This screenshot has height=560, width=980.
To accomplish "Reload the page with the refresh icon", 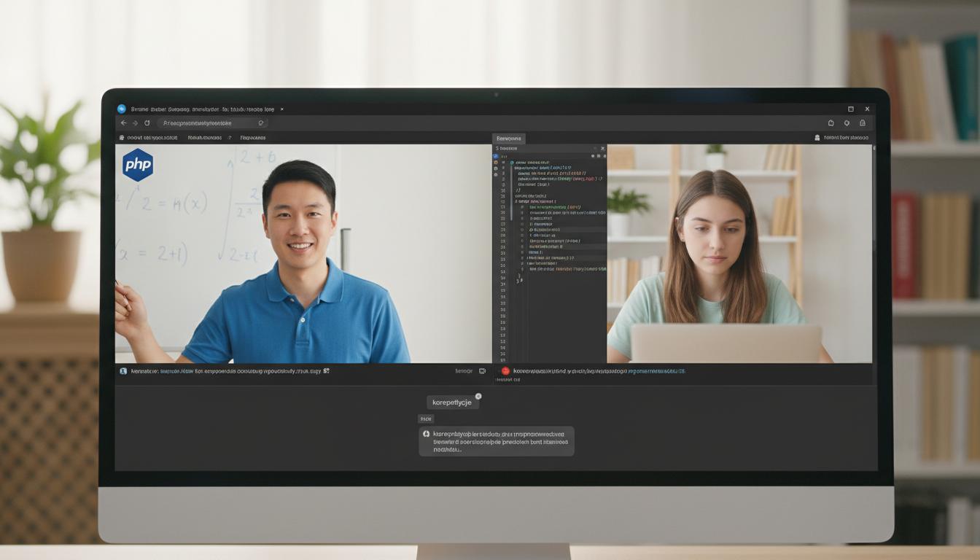I will pyautogui.click(x=147, y=123).
